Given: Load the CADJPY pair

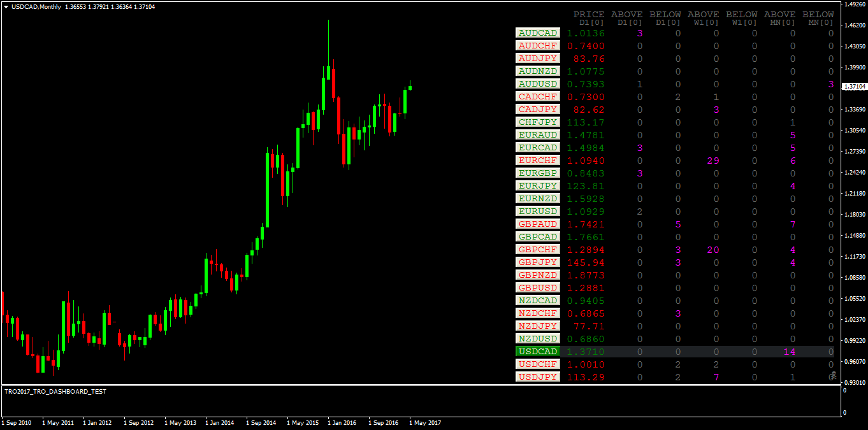Looking at the screenshot, I should [x=538, y=110].
